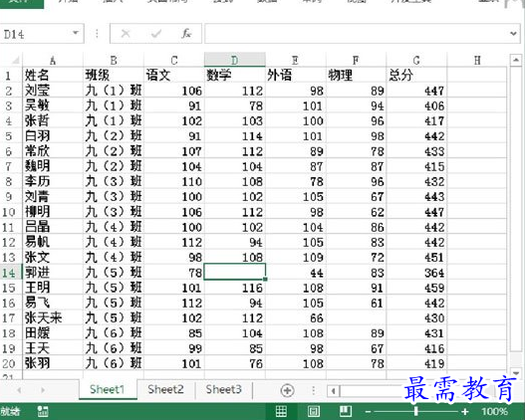Select the cell containing 白羽
Viewport: 525px width, 420px height.
[53, 135]
